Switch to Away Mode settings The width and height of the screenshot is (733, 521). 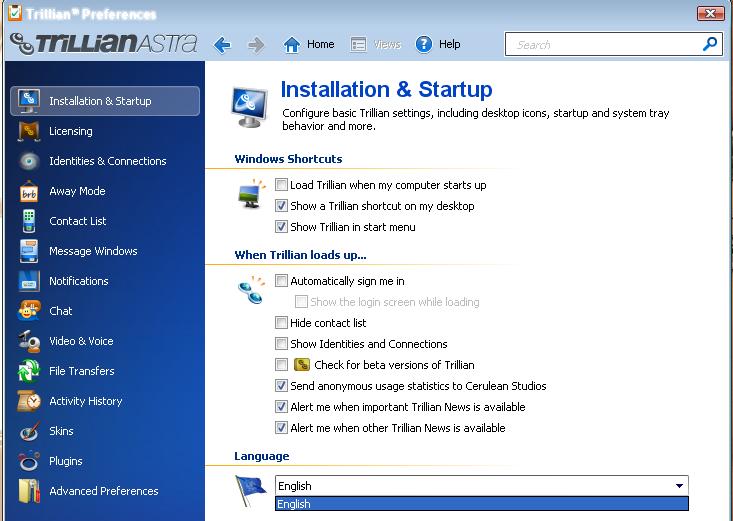tap(77, 191)
